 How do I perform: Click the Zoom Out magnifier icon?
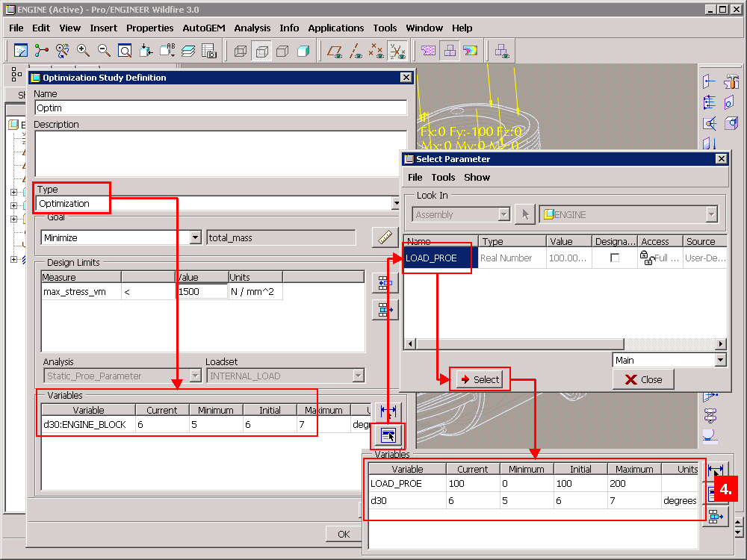point(104,51)
